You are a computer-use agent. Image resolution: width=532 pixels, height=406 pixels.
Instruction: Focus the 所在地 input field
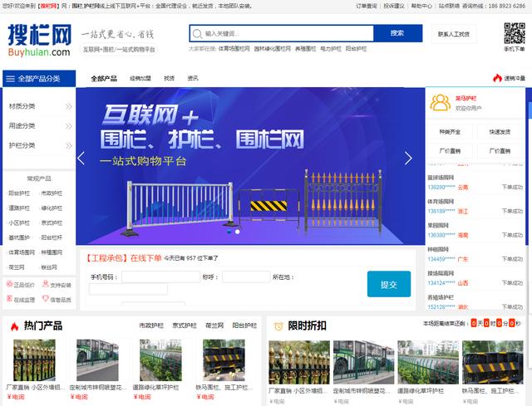tap(128, 289)
